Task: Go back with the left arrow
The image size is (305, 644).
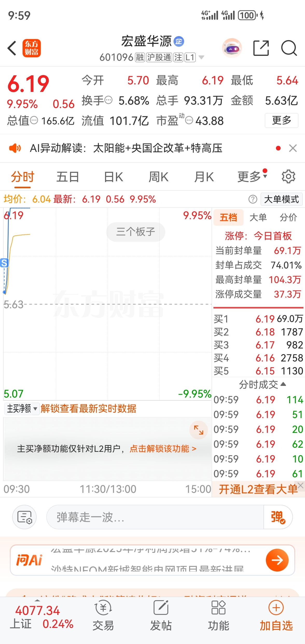Action: (x=12, y=48)
